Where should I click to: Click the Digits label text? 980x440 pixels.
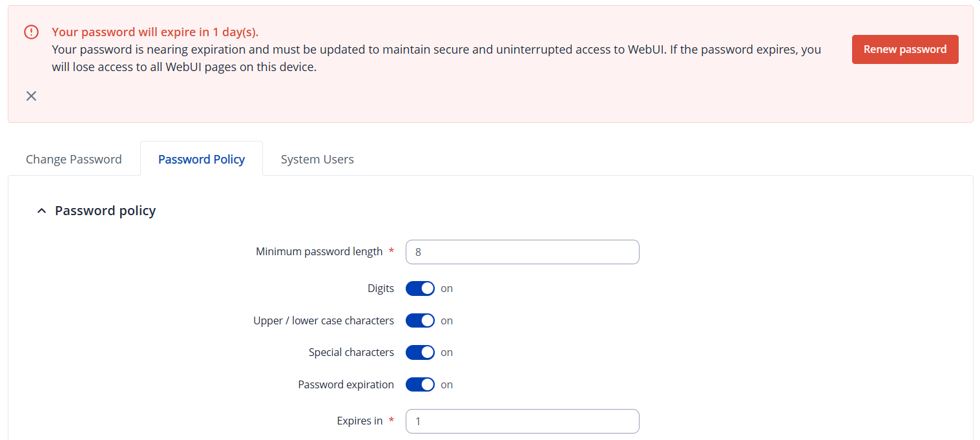click(381, 289)
